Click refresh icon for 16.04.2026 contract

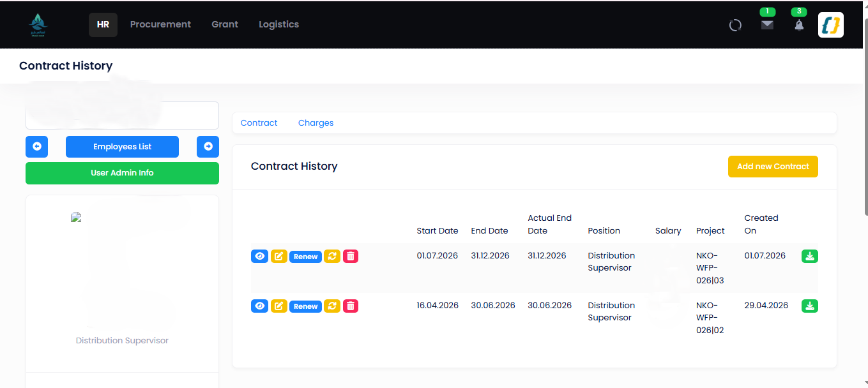coord(332,306)
